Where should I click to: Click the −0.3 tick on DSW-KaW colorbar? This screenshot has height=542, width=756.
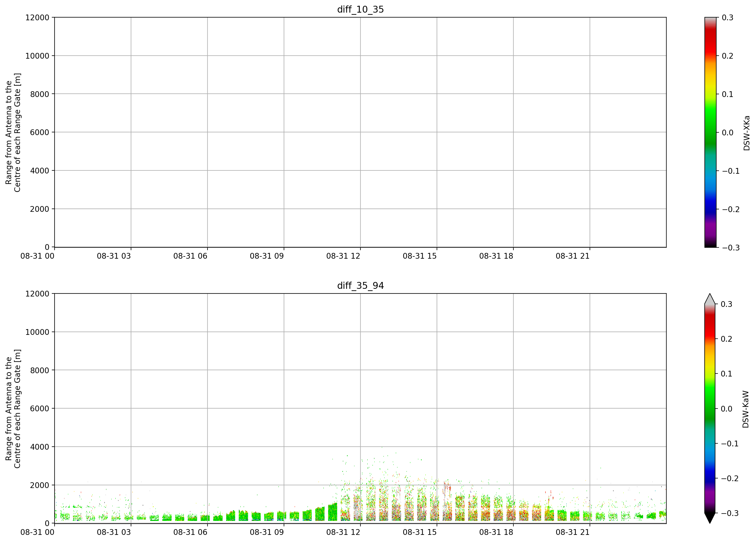pyautogui.click(x=730, y=513)
